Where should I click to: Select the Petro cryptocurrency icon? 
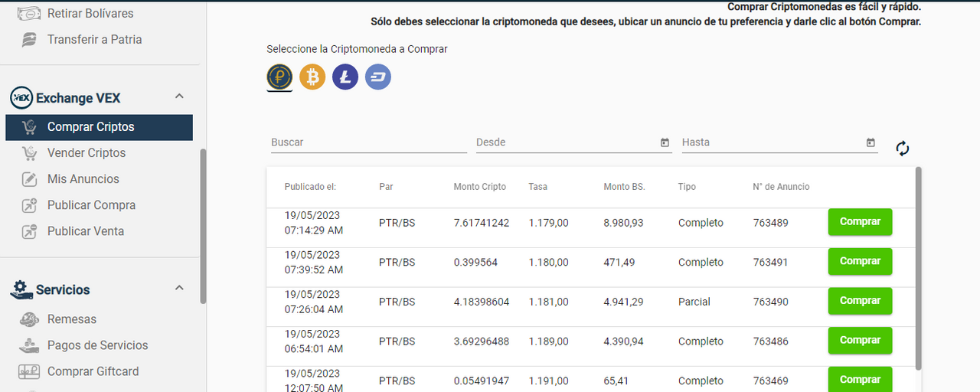pos(279,77)
